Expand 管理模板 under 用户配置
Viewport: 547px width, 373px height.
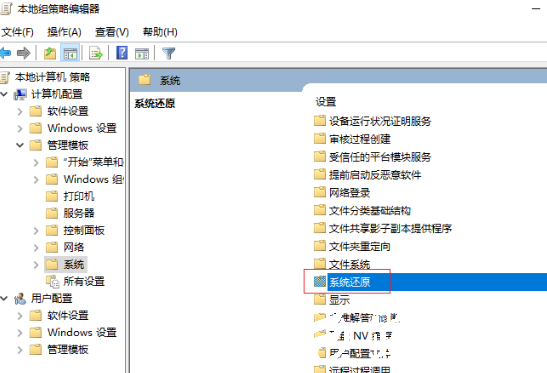click(20, 350)
